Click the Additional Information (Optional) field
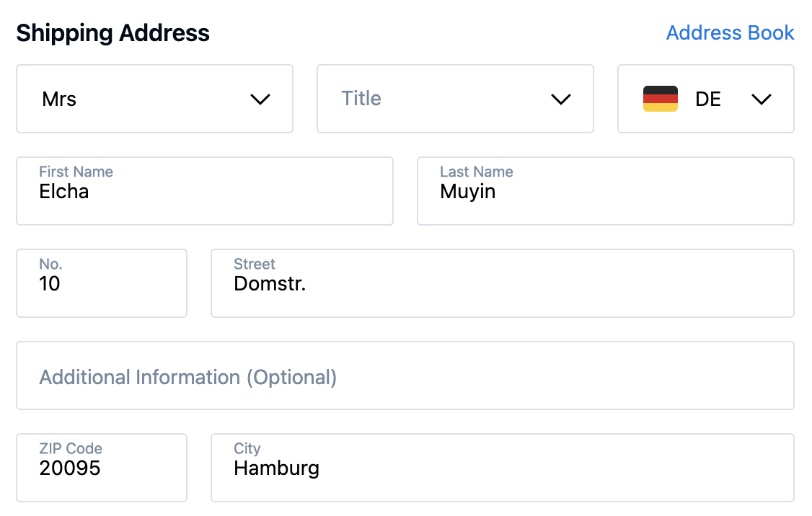This screenshot has height=516, width=812. click(405, 376)
